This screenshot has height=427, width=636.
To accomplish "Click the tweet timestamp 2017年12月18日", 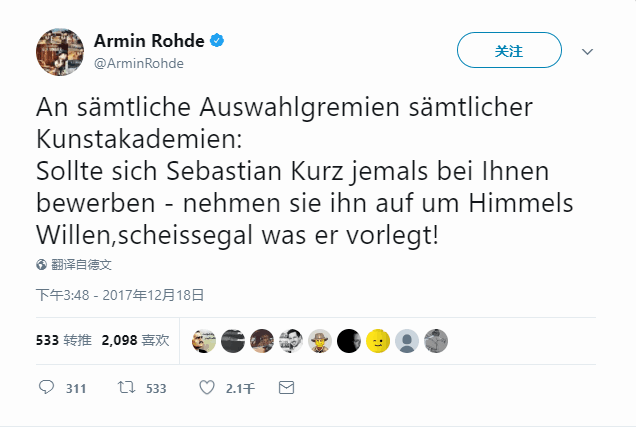I will (120, 295).
